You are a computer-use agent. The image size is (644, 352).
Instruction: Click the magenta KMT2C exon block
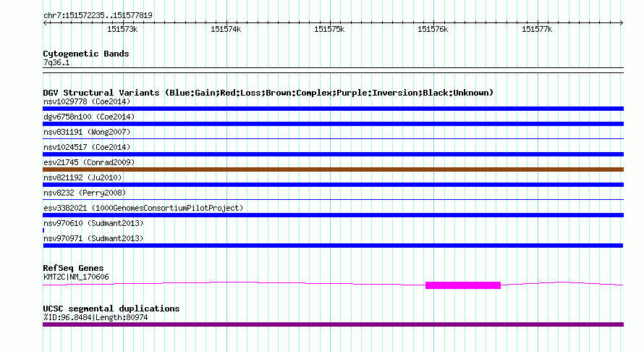[463, 285]
